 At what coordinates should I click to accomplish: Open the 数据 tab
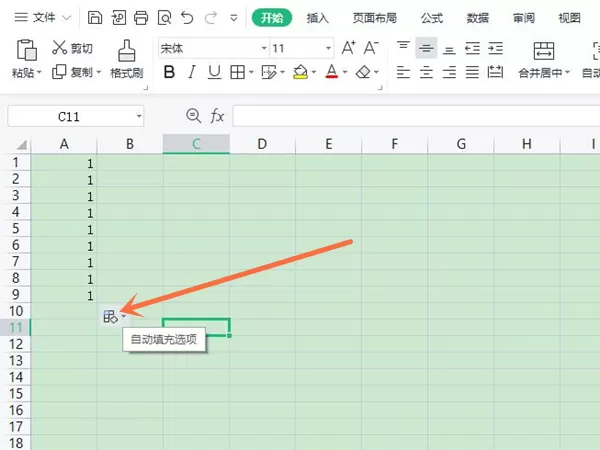[x=478, y=18]
